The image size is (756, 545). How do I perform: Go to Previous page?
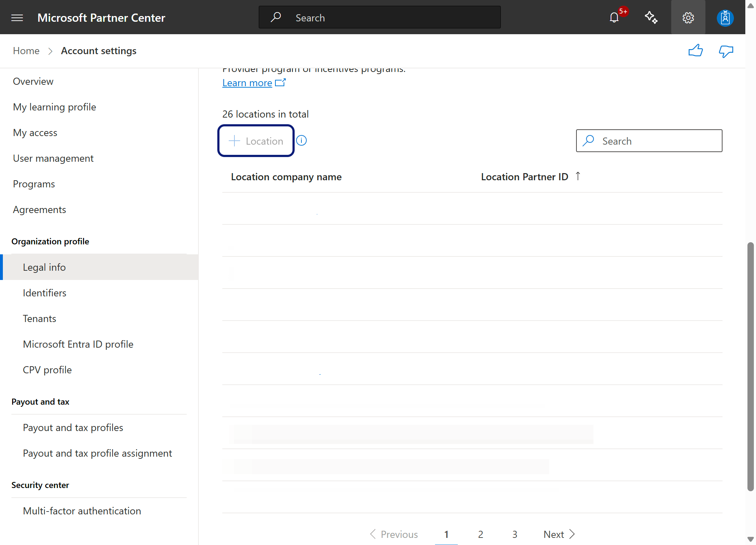pyautogui.click(x=394, y=534)
